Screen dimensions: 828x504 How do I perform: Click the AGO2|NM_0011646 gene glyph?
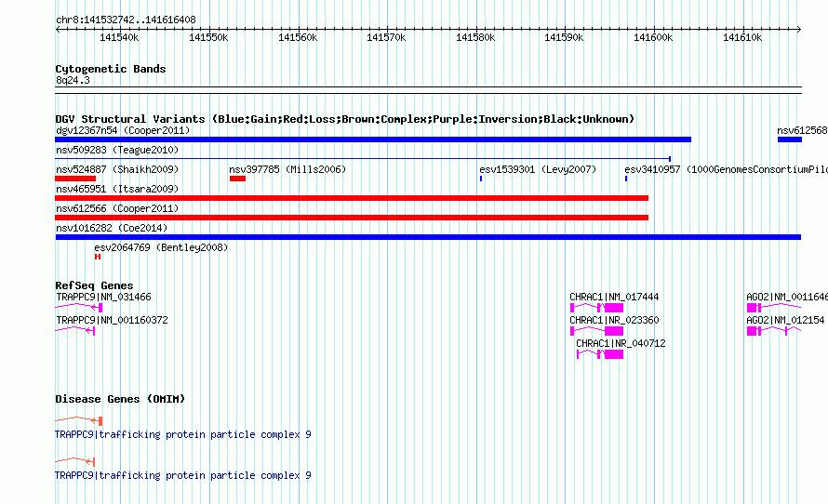point(774,307)
